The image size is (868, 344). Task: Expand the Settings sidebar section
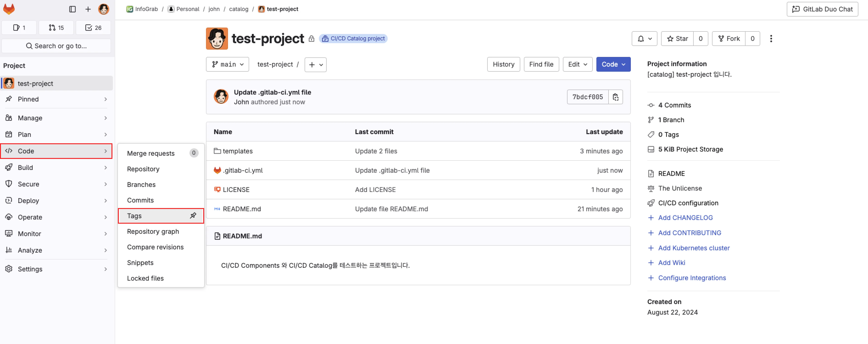pyautogui.click(x=30, y=269)
